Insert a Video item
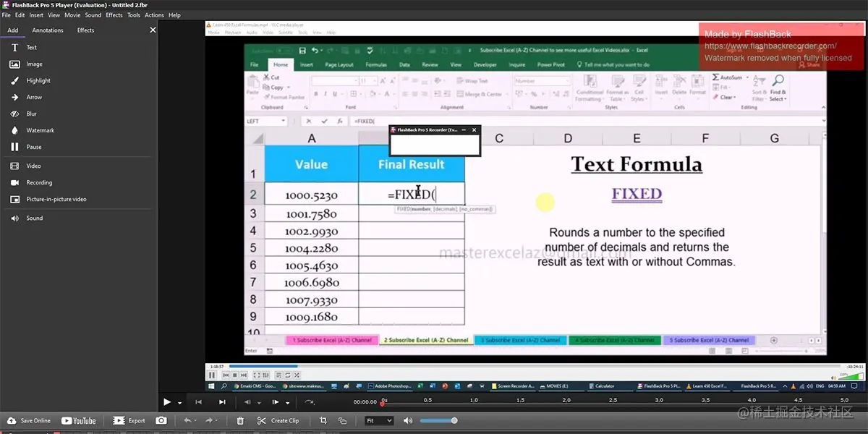Viewport: 868px width, 434px height. pos(25,166)
